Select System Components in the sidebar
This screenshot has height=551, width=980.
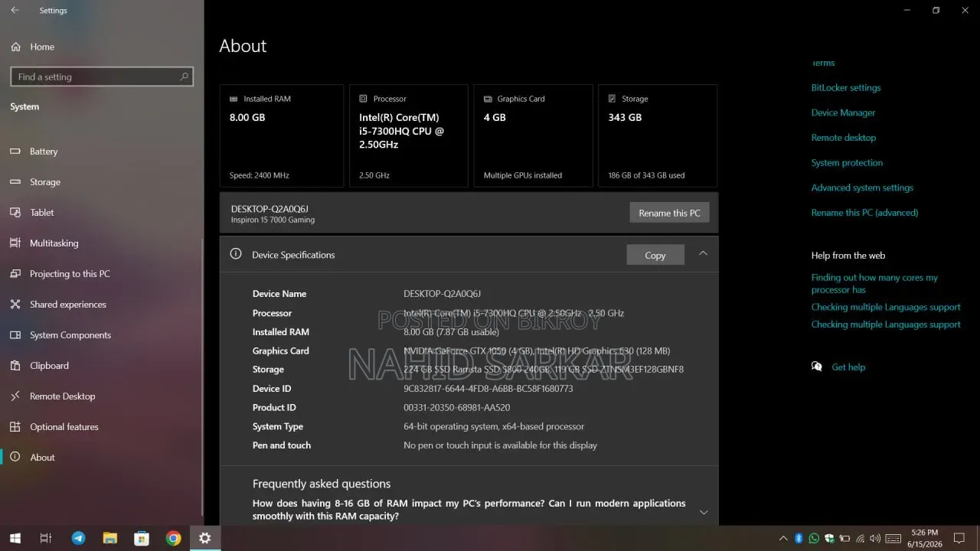pos(60,335)
